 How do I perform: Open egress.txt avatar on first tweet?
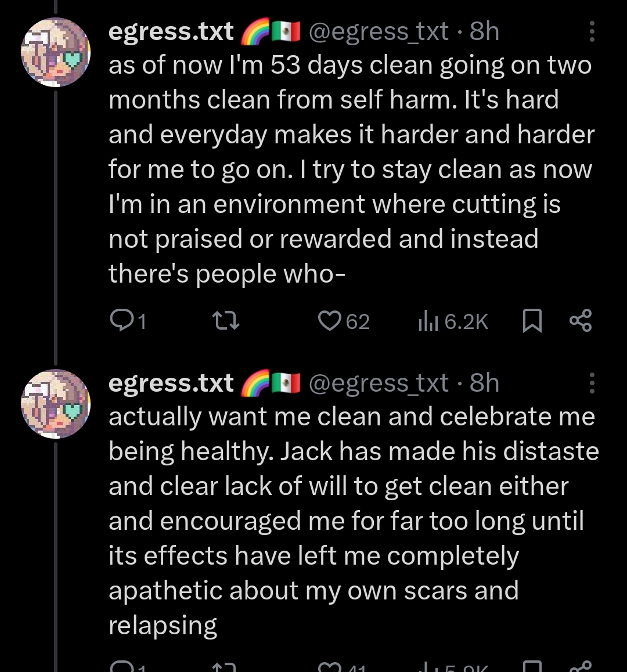click(56, 52)
